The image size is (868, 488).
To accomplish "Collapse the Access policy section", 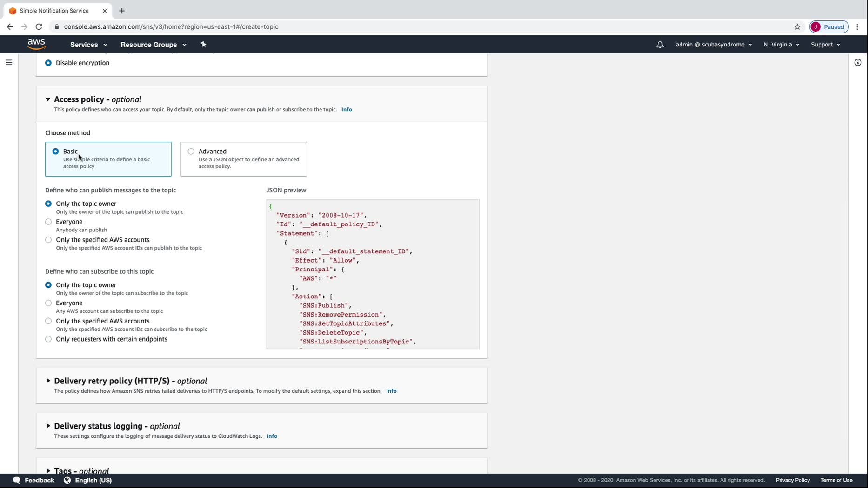I will click(x=48, y=99).
